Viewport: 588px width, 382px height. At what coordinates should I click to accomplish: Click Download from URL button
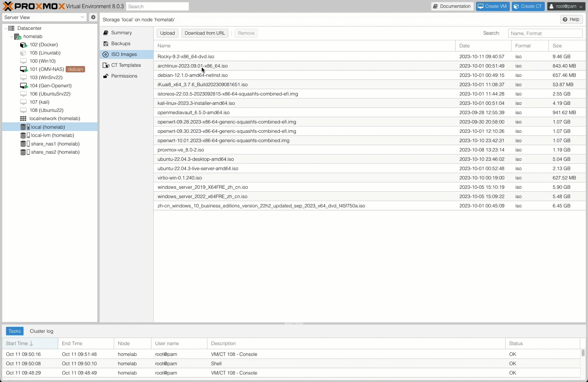(x=205, y=33)
